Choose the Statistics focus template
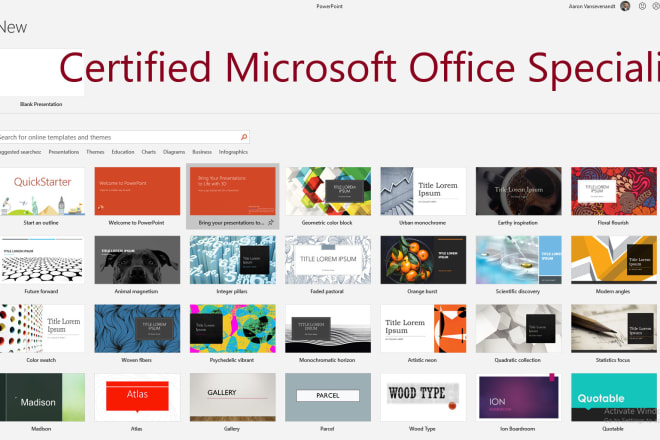 pyautogui.click(x=614, y=328)
